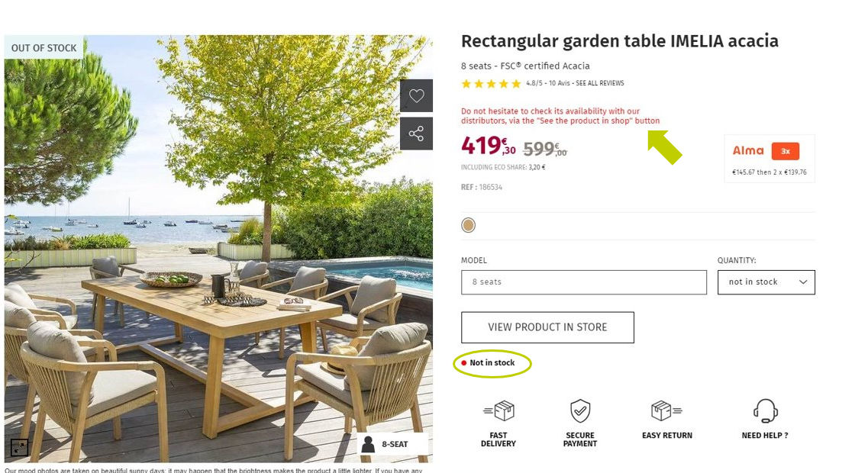Click the quantity dropdown chevron arrow
Viewport: 868px width, 473px height.
pos(802,282)
